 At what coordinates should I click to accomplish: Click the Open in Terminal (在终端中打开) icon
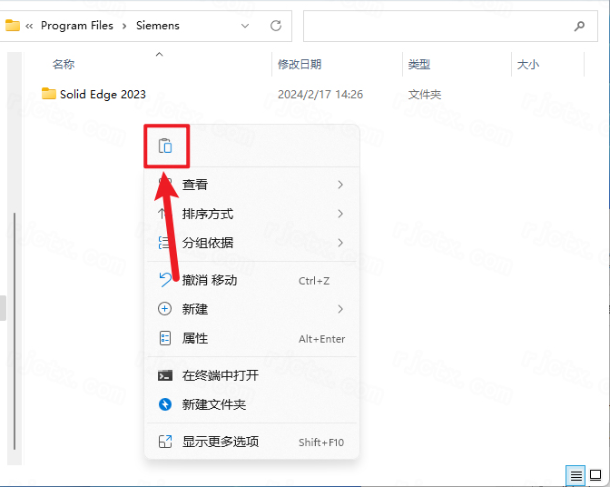pyautogui.click(x=166, y=376)
